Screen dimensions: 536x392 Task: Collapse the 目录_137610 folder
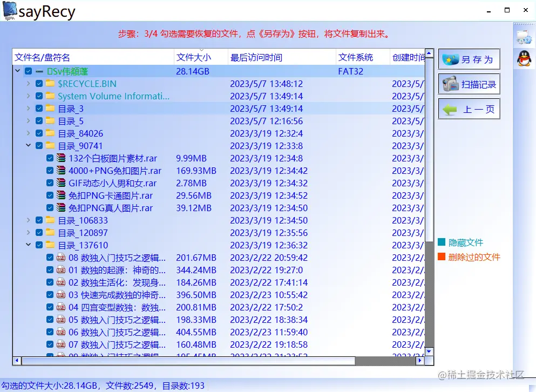[29, 245]
